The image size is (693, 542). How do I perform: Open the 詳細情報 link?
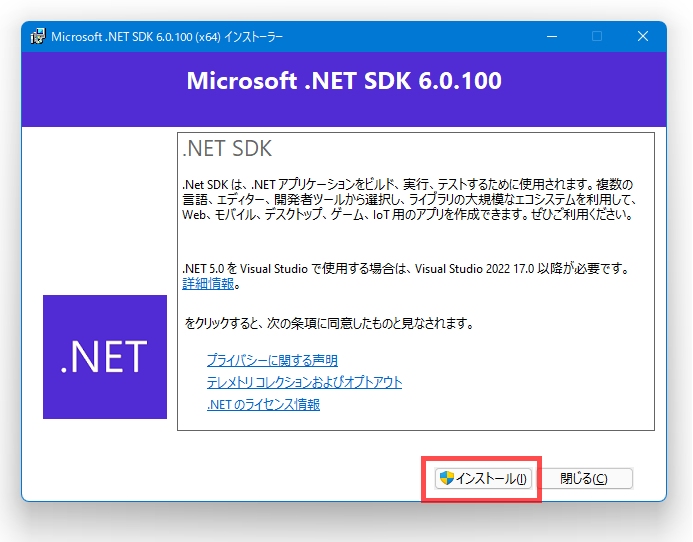tap(208, 284)
